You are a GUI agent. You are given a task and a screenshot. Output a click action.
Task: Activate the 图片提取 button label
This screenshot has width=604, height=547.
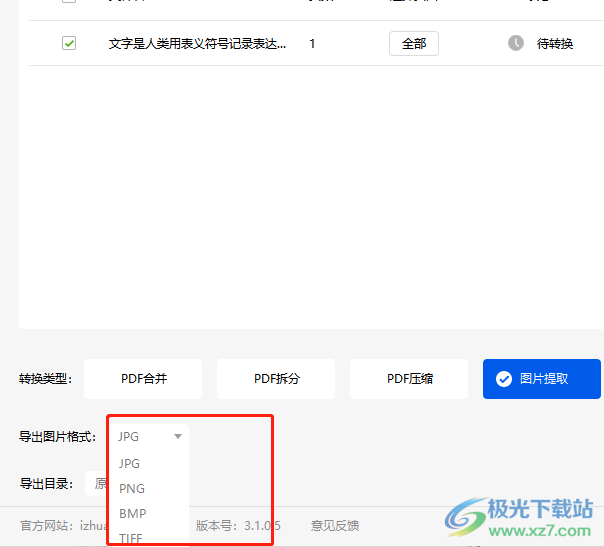545,379
